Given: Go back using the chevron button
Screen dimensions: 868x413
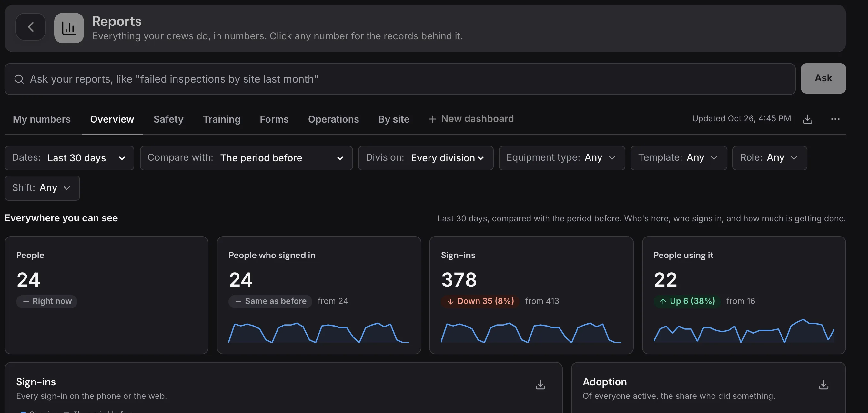Looking at the screenshot, I should (31, 27).
